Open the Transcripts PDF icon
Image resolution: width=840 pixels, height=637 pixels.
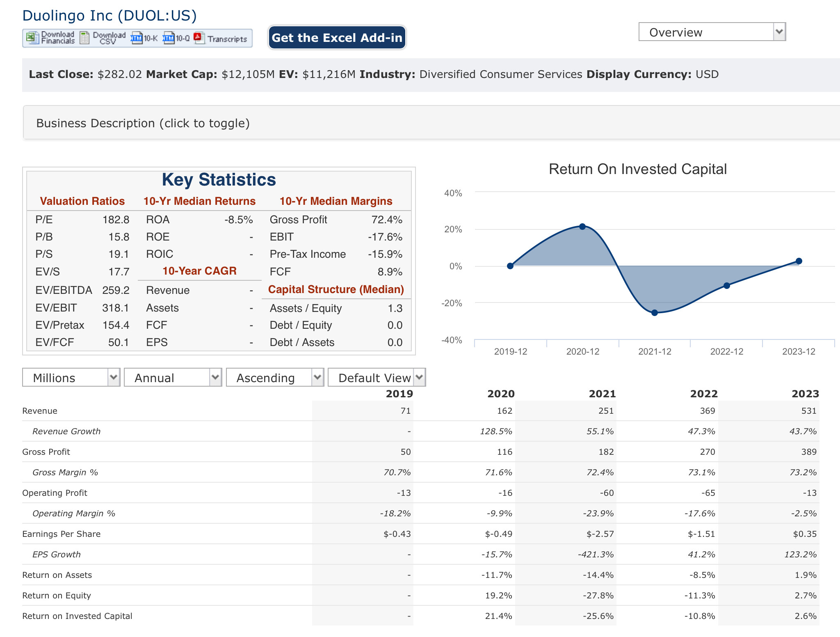pos(199,38)
